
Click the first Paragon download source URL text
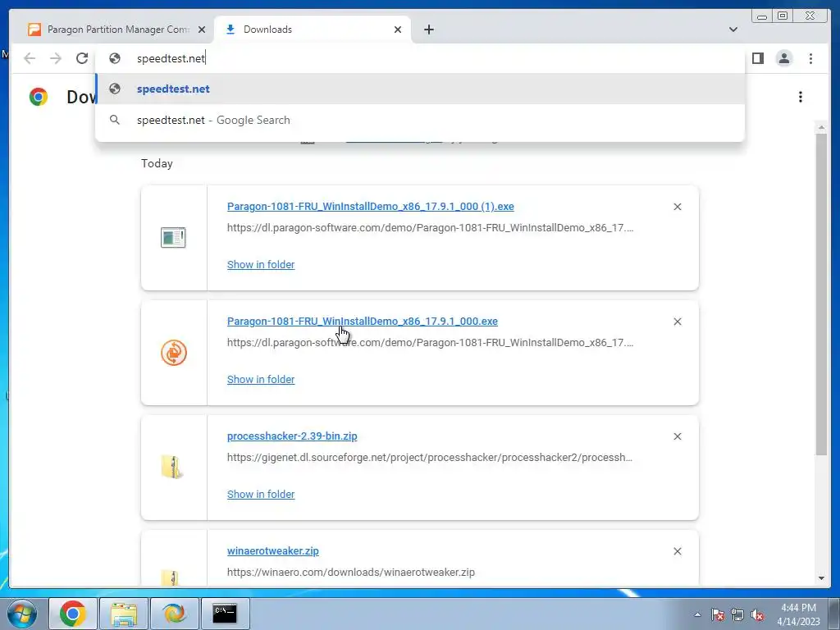click(430, 228)
